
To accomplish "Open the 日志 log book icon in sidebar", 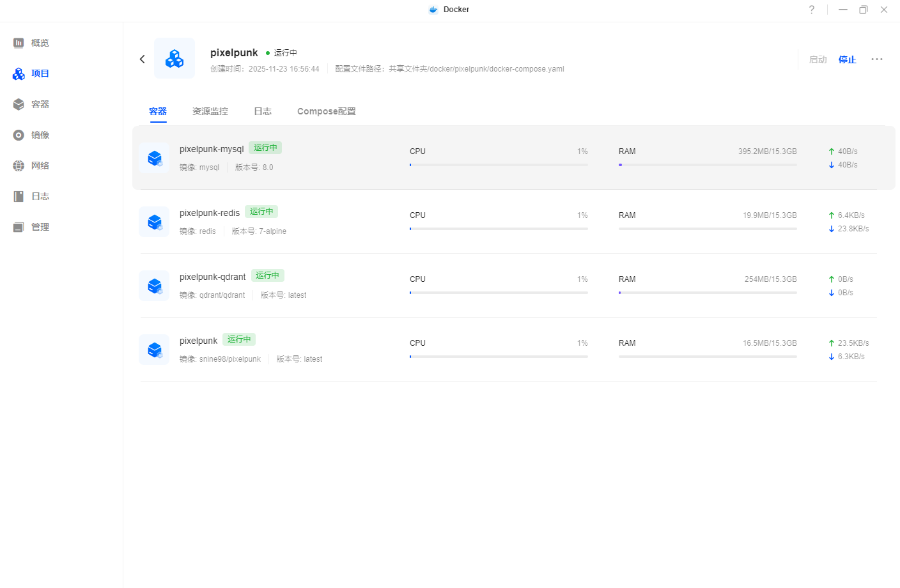I will [x=19, y=196].
